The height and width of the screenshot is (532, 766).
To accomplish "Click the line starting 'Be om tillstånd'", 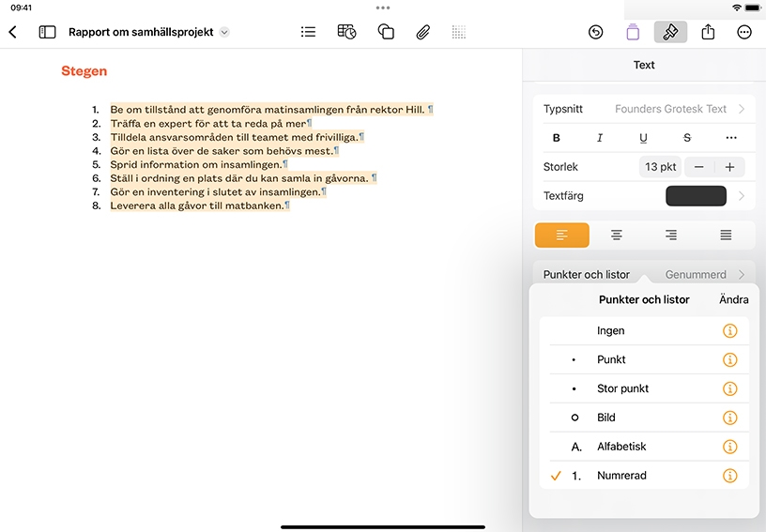I will click(268, 110).
